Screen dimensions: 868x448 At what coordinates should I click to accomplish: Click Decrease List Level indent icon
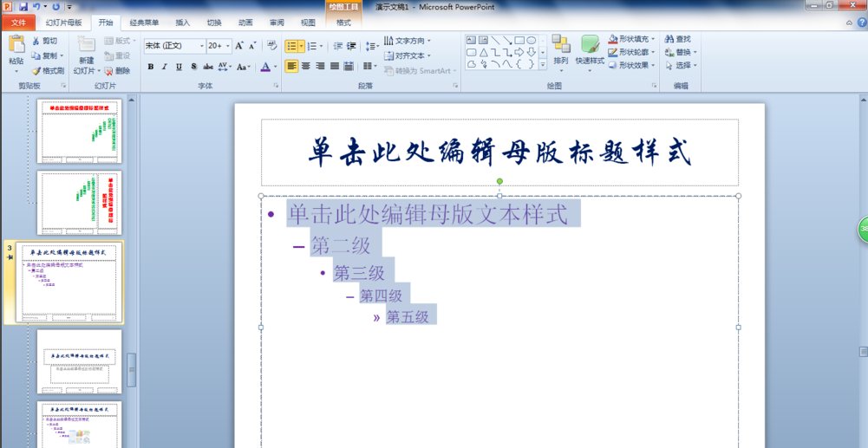coord(337,46)
